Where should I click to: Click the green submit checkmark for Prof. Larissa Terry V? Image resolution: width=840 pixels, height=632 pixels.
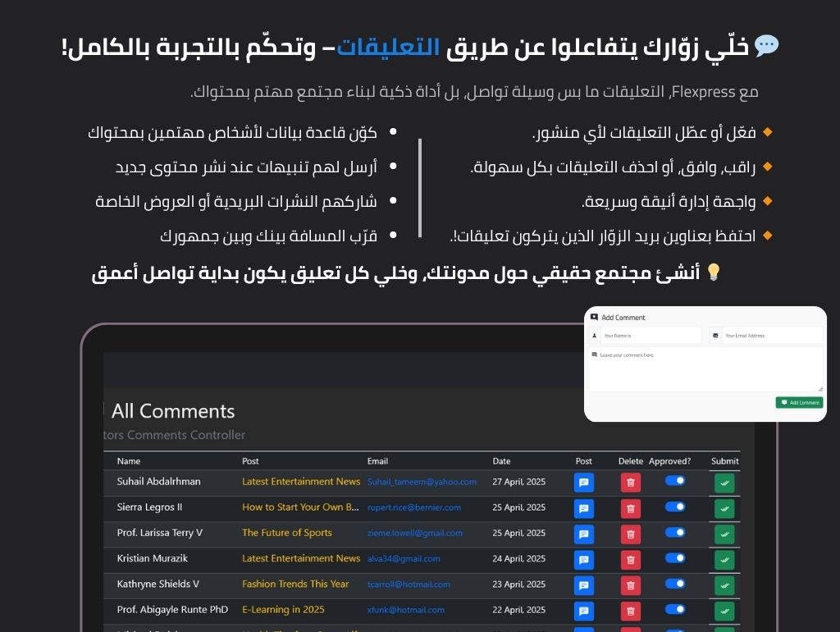click(x=724, y=534)
